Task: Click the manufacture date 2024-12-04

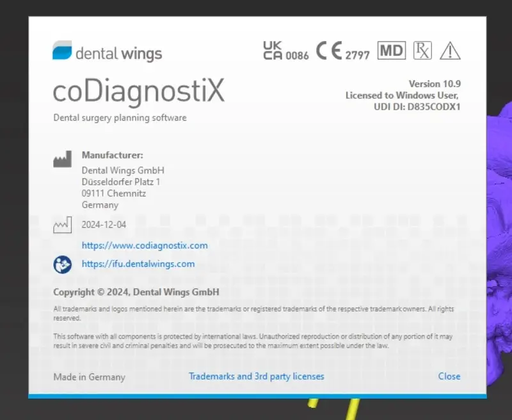Action: pyautogui.click(x=104, y=225)
